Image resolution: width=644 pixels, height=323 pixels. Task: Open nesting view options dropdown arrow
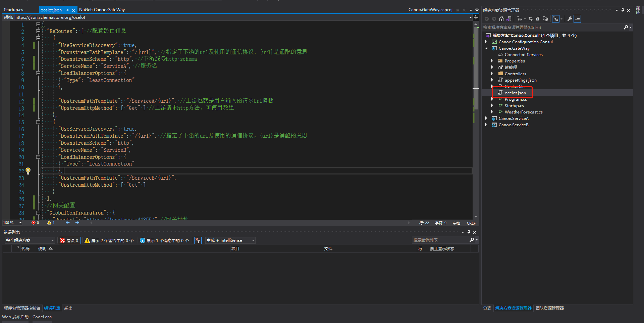pyautogui.click(x=561, y=19)
